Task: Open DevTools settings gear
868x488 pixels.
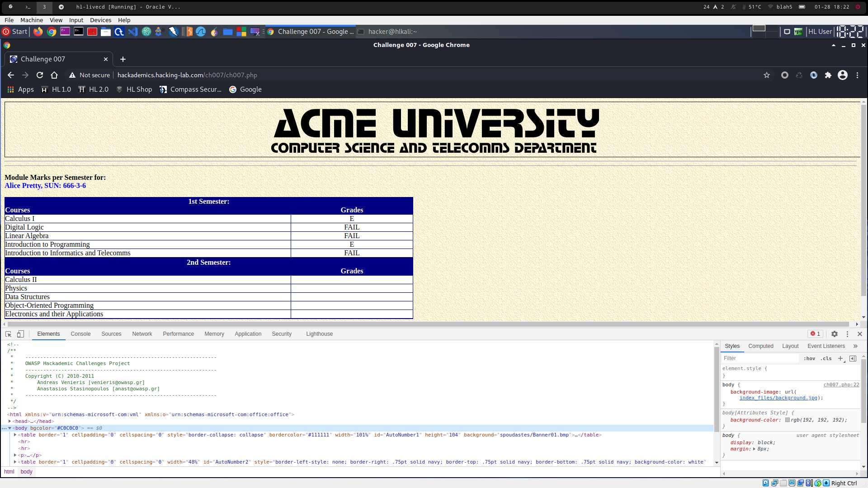Action: click(x=835, y=334)
